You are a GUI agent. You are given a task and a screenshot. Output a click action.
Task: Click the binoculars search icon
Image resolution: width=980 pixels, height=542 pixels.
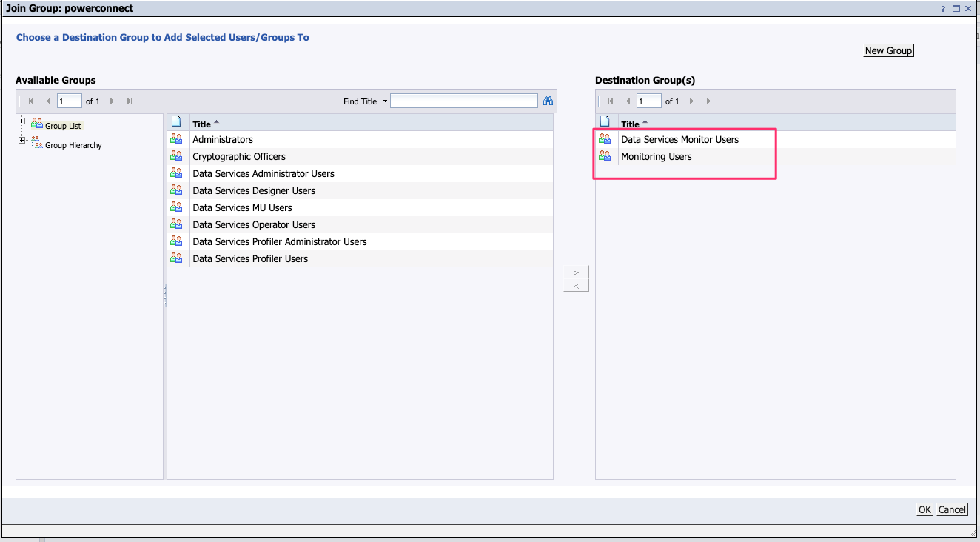548,101
